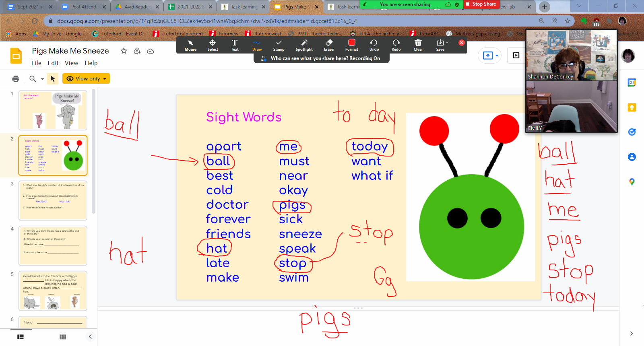
Task: Select the cursor pointer tool
Action: pos(53,78)
